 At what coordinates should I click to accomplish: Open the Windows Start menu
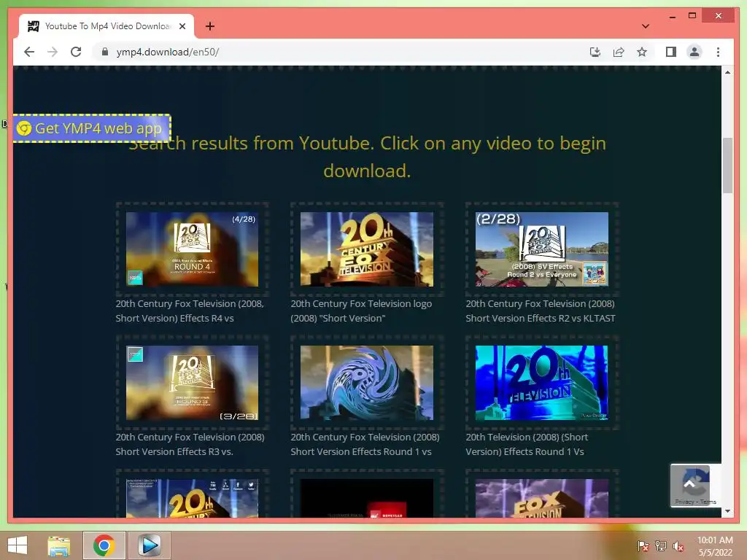(18, 545)
